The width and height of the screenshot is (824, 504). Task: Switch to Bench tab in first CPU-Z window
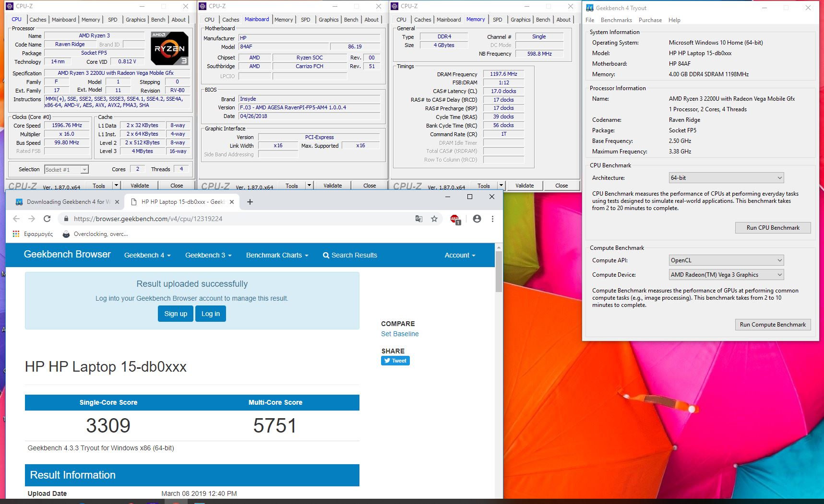[158, 20]
